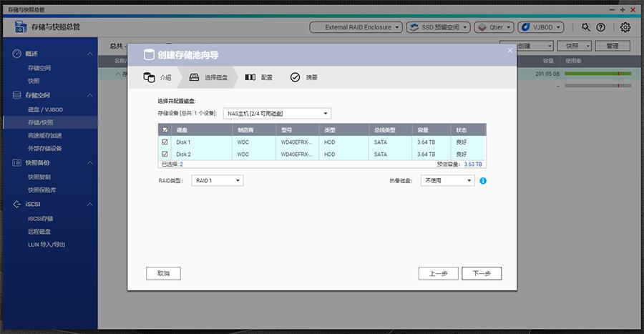Open LUN 导入/导出 in sidebar
Screen dimensions: 644x334
(47, 245)
